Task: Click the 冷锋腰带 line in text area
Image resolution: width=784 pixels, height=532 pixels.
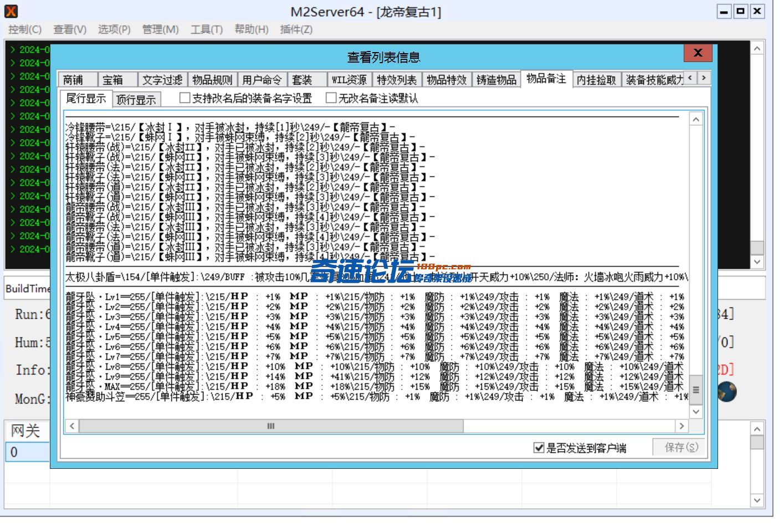Action: 230,127
